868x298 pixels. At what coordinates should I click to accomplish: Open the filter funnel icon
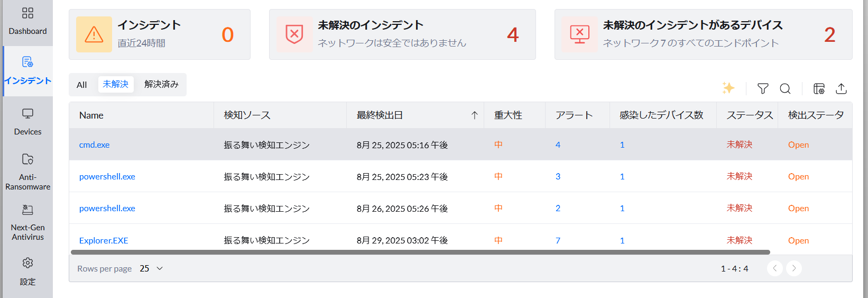pos(762,88)
